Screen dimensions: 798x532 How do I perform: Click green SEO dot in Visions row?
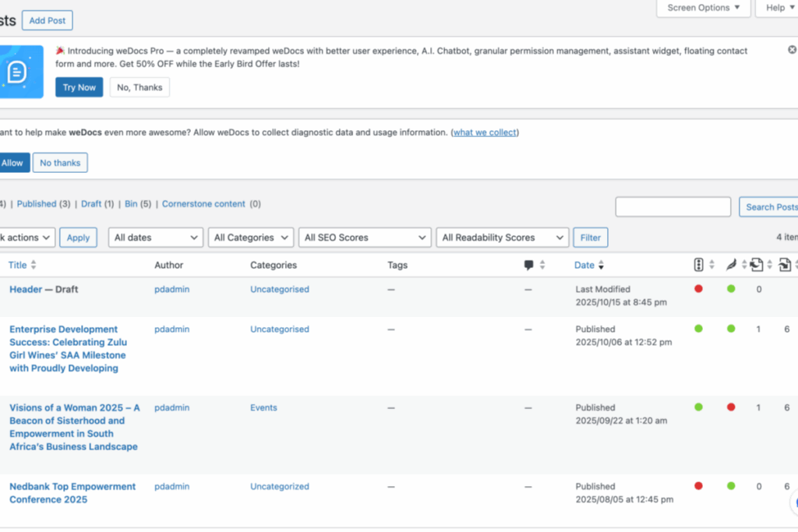[699, 407]
